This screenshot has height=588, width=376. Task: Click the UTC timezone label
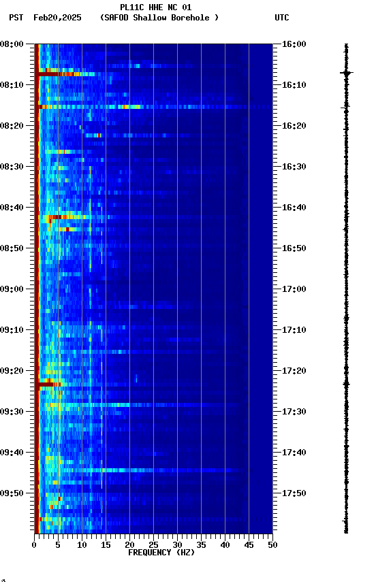282,18
